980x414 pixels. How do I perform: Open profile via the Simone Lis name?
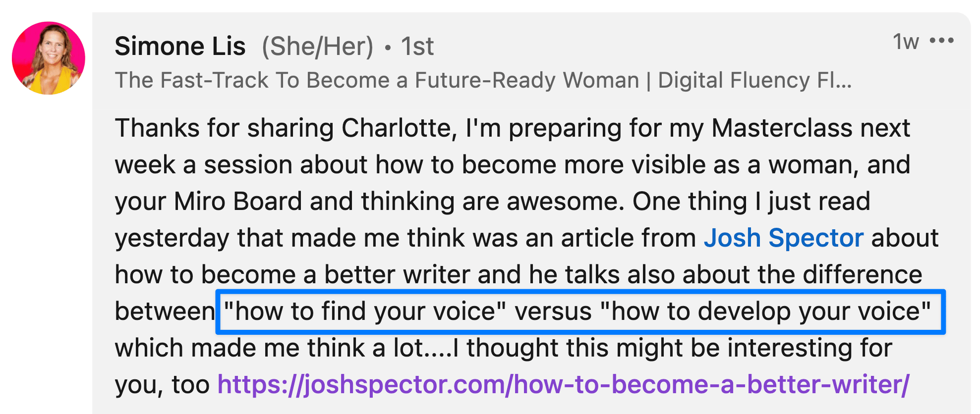[x=180, y=47]
